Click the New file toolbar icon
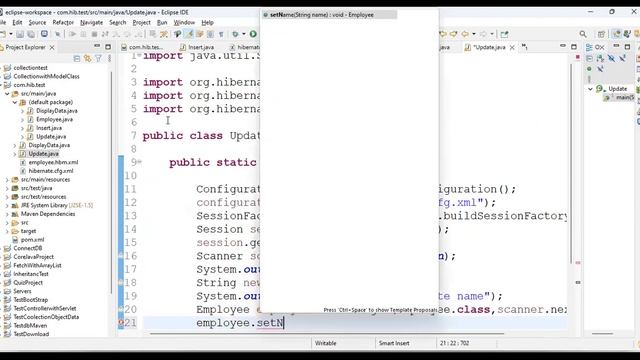 coord(2,34)
